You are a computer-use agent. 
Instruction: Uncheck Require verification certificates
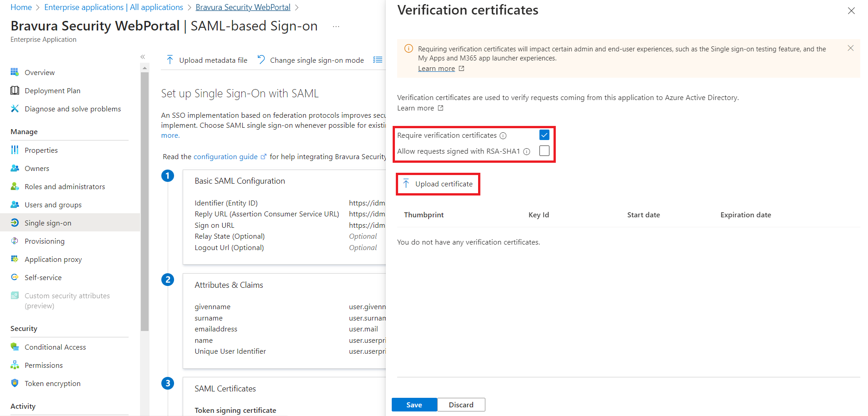click(x=544, y=135)
